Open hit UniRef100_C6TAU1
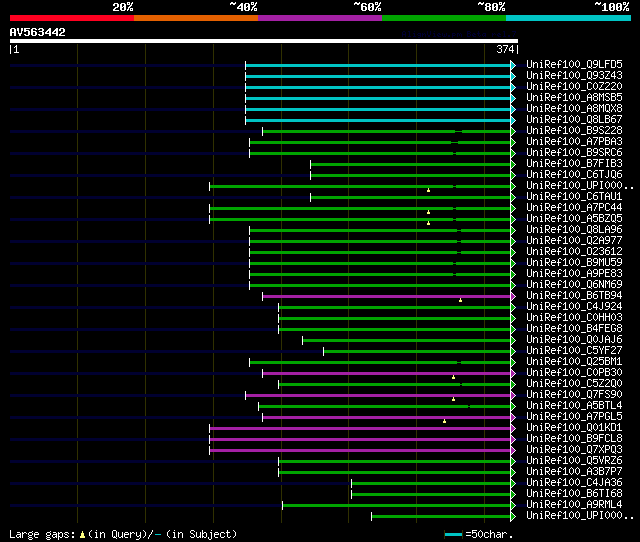Image resolution: width=640 pixels, height=542 pixels. click(574, 197)
